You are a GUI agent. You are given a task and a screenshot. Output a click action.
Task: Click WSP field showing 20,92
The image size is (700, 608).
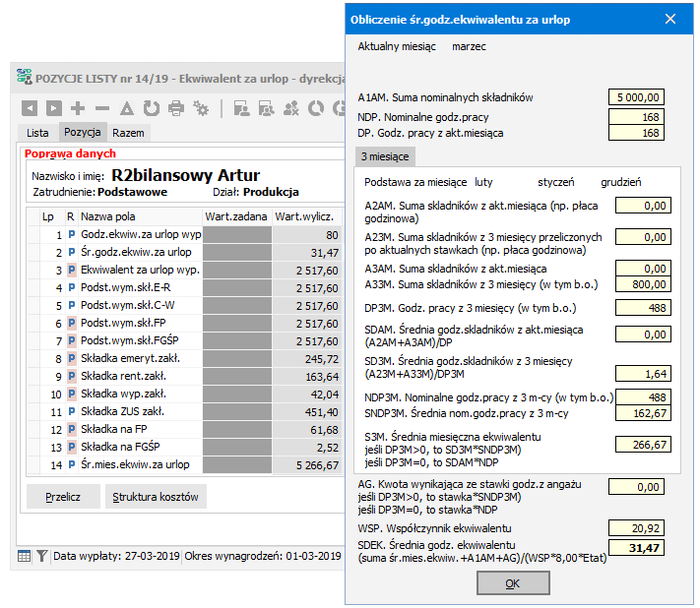click(x=636, y=528)
